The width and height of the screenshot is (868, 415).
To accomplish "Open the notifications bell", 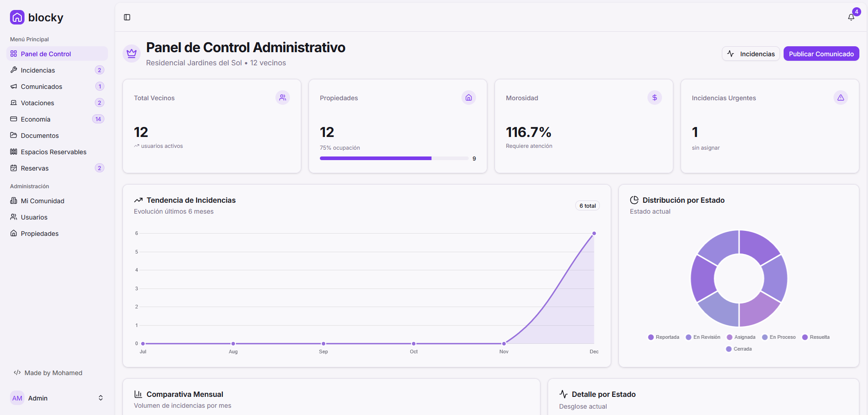I will click(x=851, y=17).
